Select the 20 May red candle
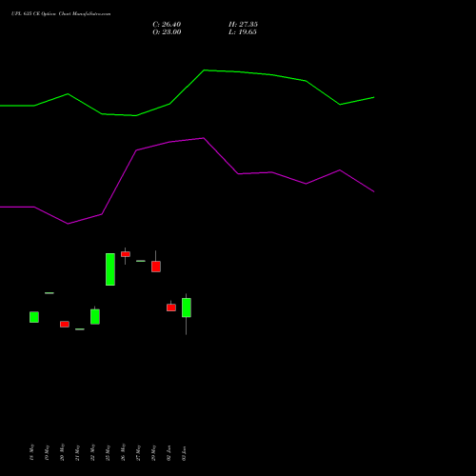476x476 pixels. click(65, 324)
